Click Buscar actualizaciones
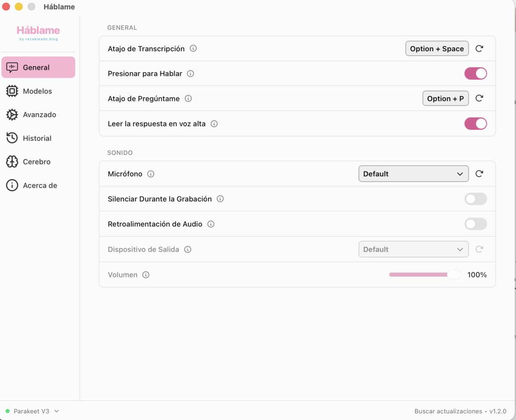This screenshot has width=516, height=420. [x=448, y=411]
